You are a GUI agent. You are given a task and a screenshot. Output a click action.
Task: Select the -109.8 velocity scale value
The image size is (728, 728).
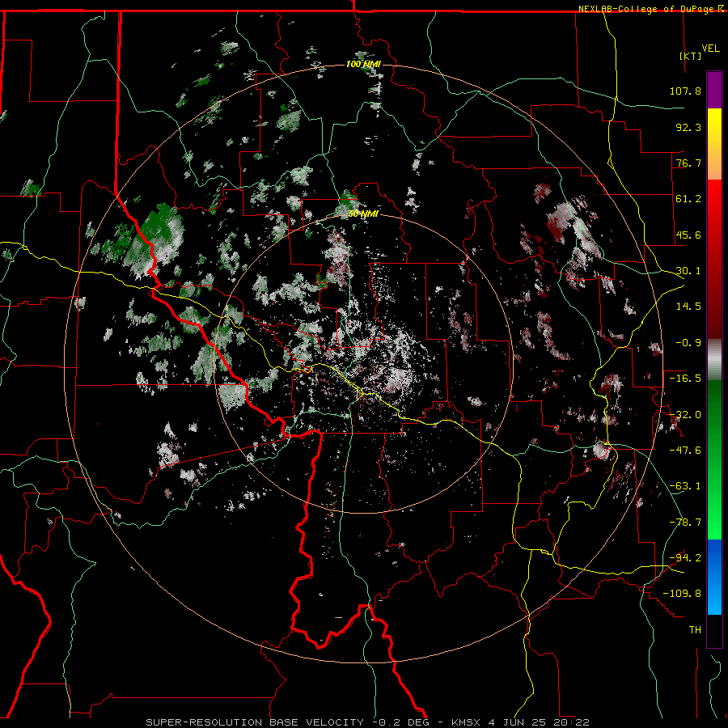[x=682, y=594]
